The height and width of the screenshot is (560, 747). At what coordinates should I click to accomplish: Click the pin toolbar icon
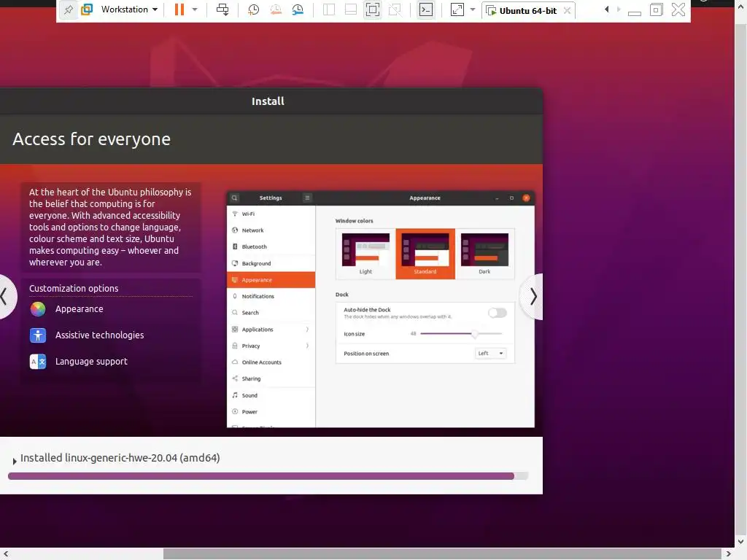tap(69, 9)
